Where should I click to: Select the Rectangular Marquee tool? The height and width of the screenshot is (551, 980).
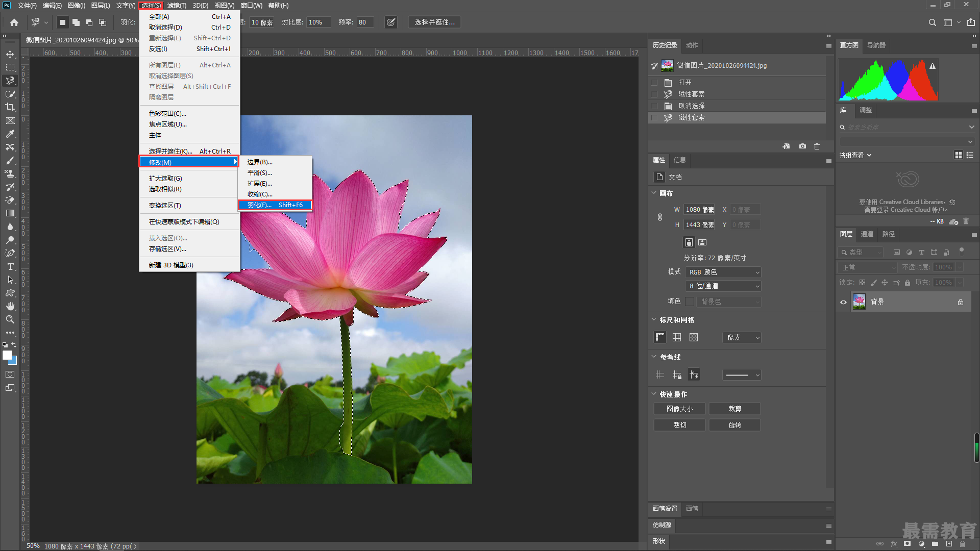(x=10, y=67)
